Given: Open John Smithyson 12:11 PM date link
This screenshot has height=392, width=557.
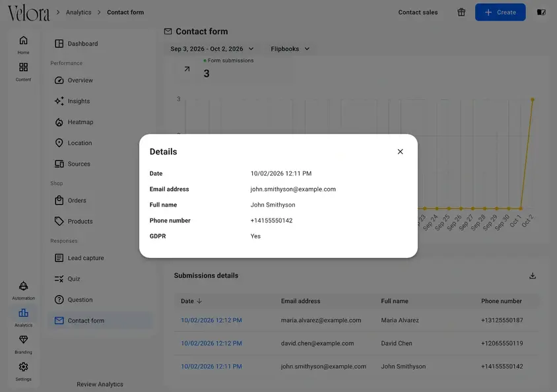Looking at the screenshot, I should click(211, 366).
